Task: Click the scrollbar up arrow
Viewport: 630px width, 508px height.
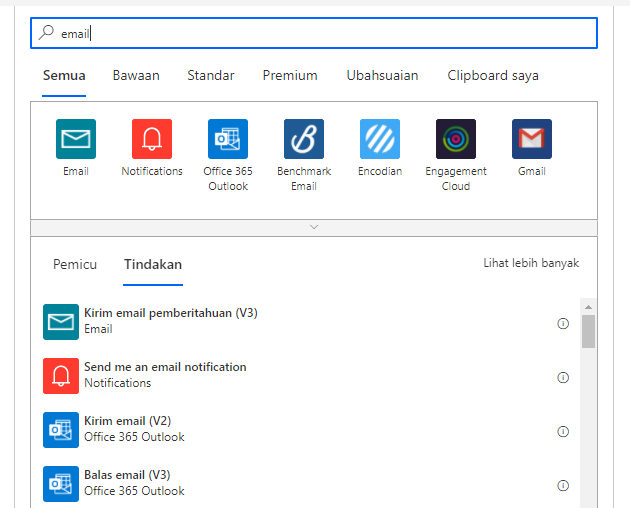Action: tap(588, 307)
